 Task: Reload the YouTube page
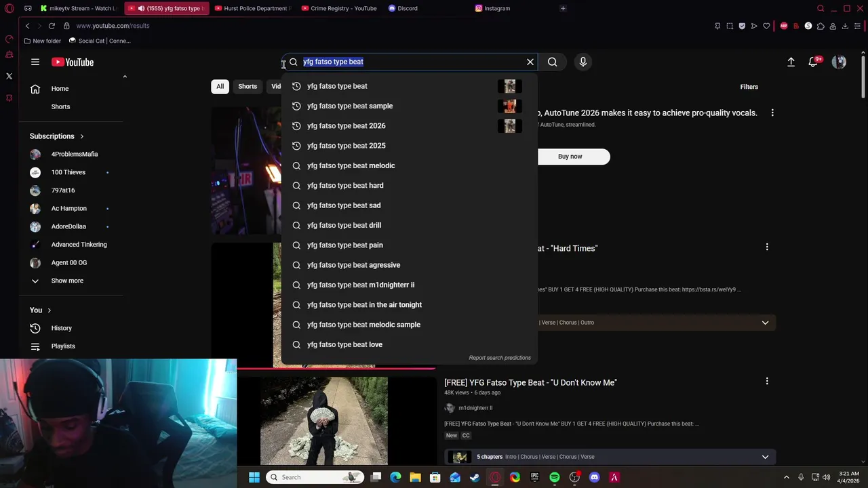click(52, 26)
